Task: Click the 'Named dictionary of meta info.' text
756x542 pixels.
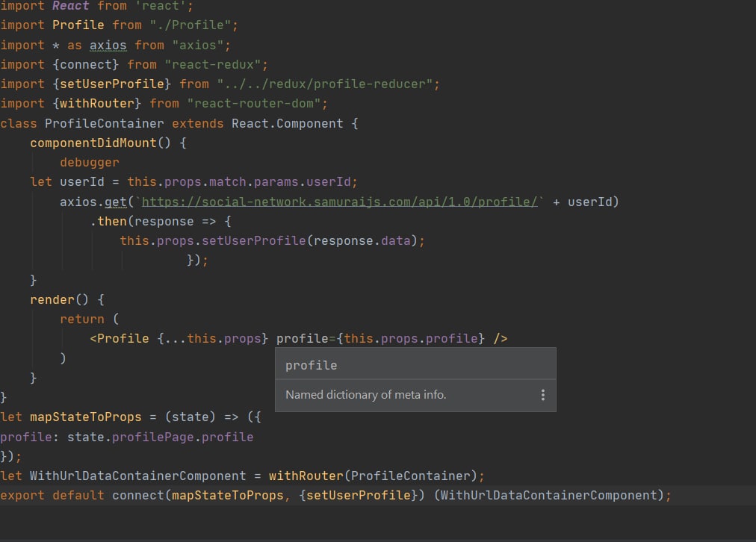Action: pos(366,395)
